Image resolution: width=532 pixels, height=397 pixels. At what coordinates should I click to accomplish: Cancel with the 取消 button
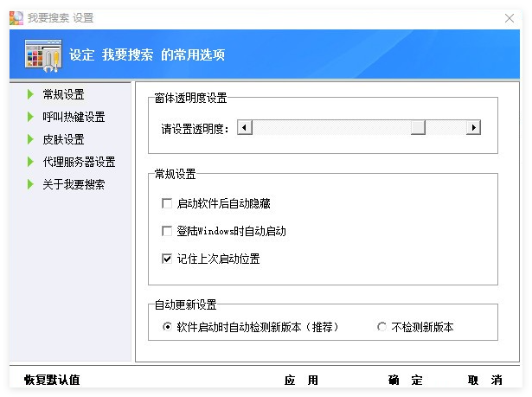tap(485, 380)
